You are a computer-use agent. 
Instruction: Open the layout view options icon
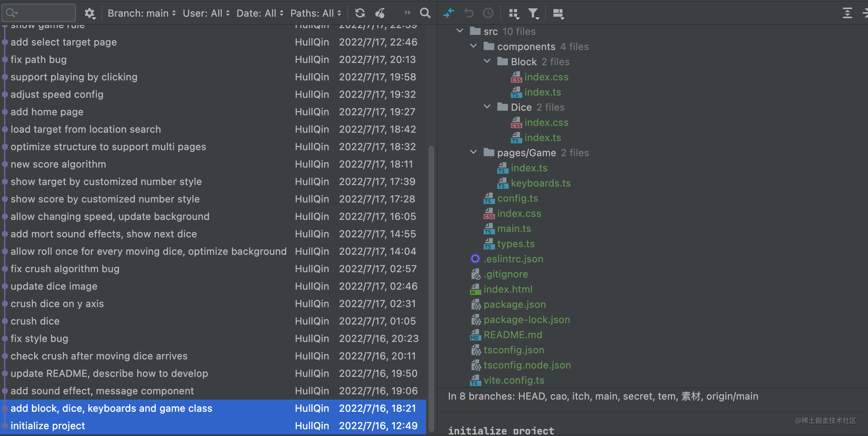tap(558, 14)
